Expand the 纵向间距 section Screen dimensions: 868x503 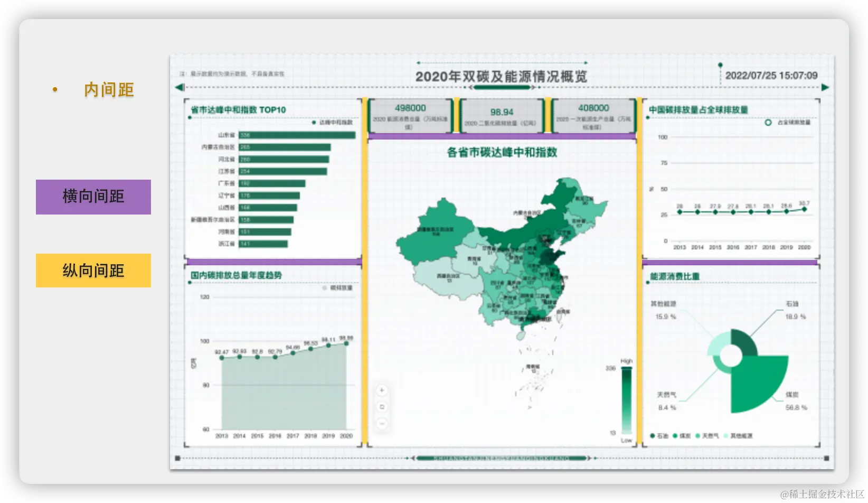[x=93, y=270]
